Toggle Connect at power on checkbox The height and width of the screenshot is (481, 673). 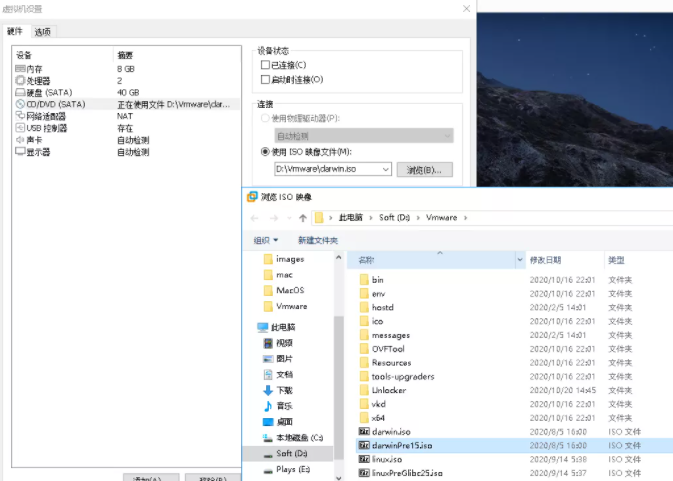[265, 79]
